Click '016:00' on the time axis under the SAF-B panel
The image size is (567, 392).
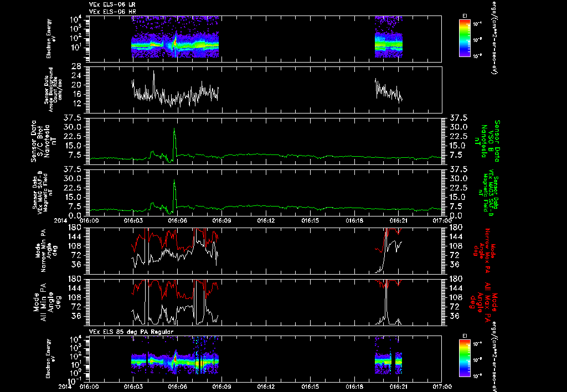pos(89,220)
